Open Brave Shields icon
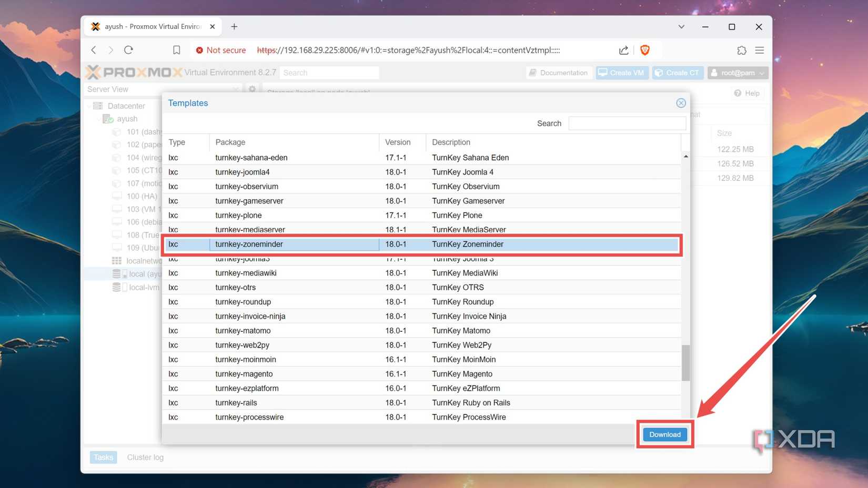 coord(645,50)
